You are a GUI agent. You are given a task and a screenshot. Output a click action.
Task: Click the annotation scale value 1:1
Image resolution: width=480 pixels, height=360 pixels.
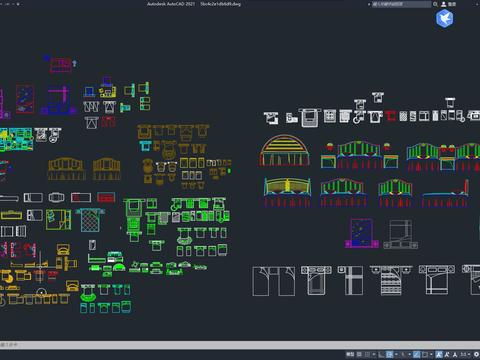pos(463,354)
